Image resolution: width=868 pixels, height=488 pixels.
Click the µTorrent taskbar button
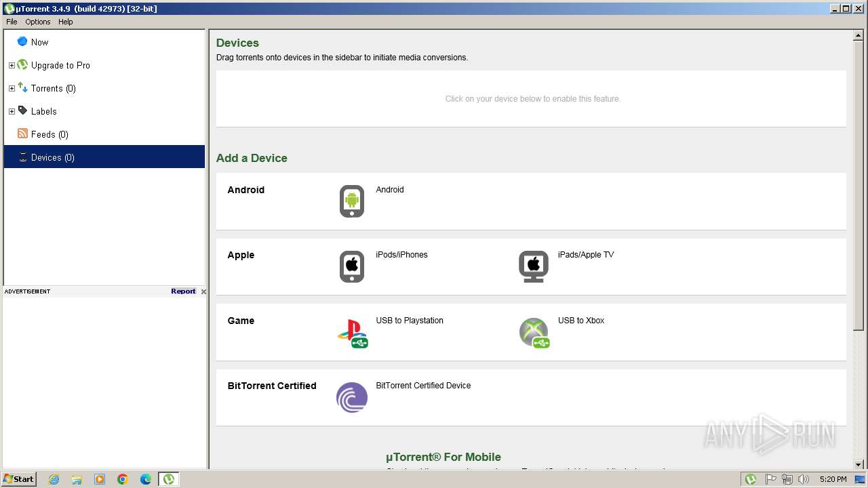[x=169, y=479]
